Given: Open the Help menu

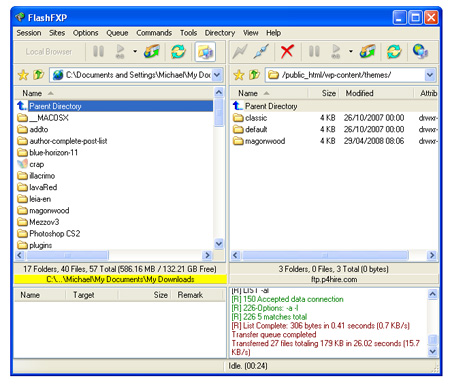Looking at the screenshot, I should [x=273, y=33].
